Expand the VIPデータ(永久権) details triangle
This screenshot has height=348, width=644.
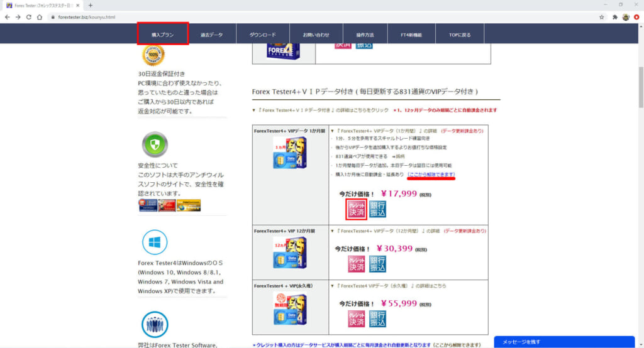point(332,286)
